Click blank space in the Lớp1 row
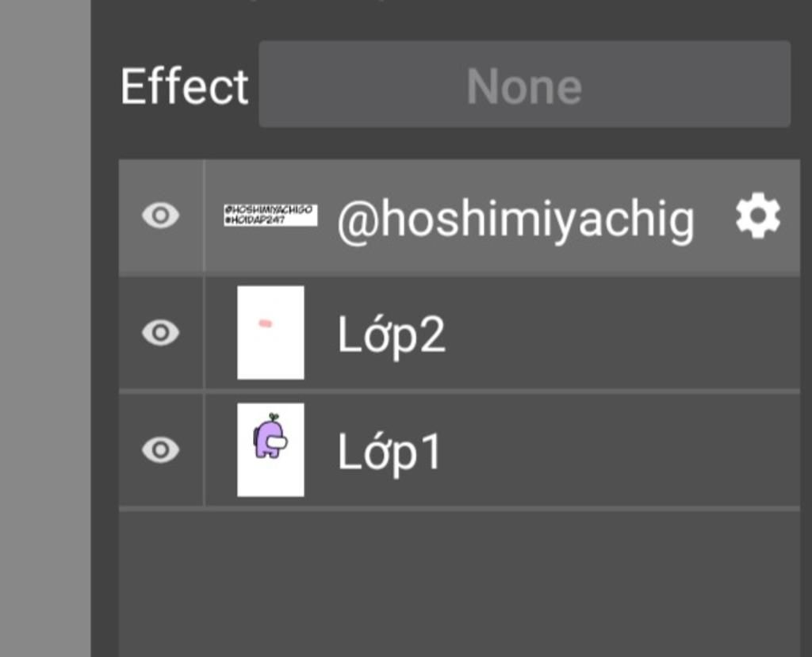This screenshot has height=657, width=812. [x=622, y=450]
